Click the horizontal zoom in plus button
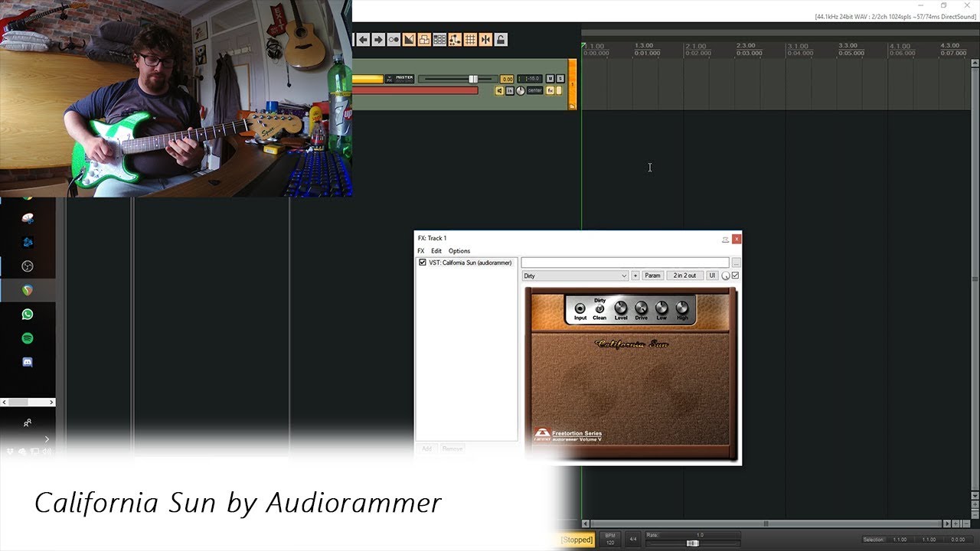Screen dimensions: 980x551 (955, 523)
